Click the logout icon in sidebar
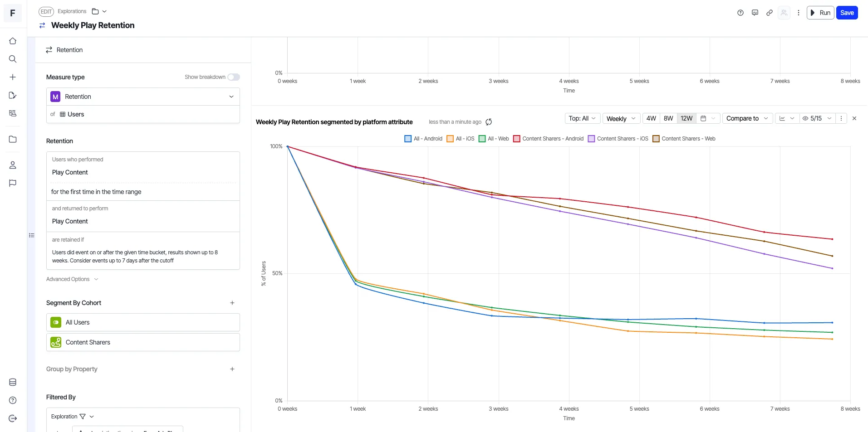The width and height of the screenshot is (868, 432). [x=13, y=418]
